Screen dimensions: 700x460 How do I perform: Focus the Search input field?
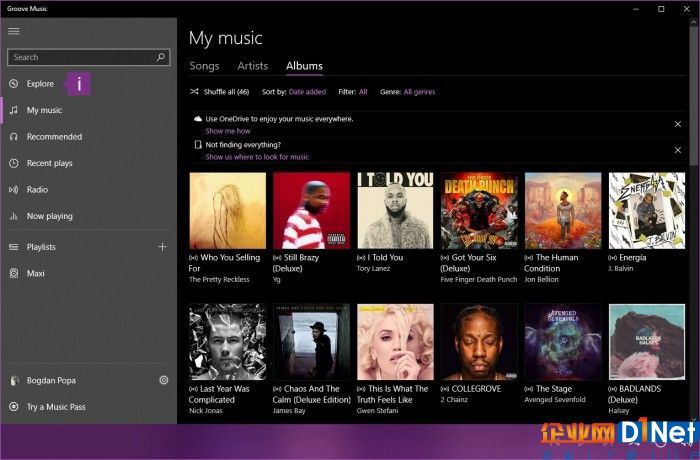point(88,57)
